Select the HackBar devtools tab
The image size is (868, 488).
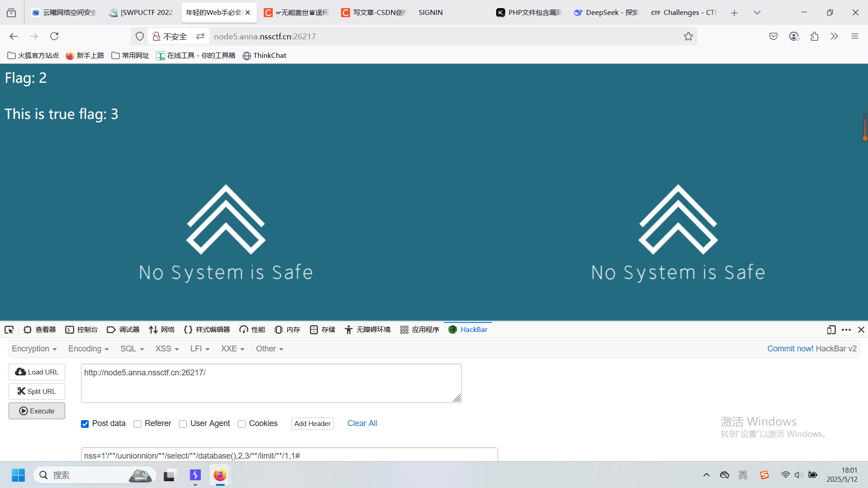pyautogui.click(x=468, y=330)
